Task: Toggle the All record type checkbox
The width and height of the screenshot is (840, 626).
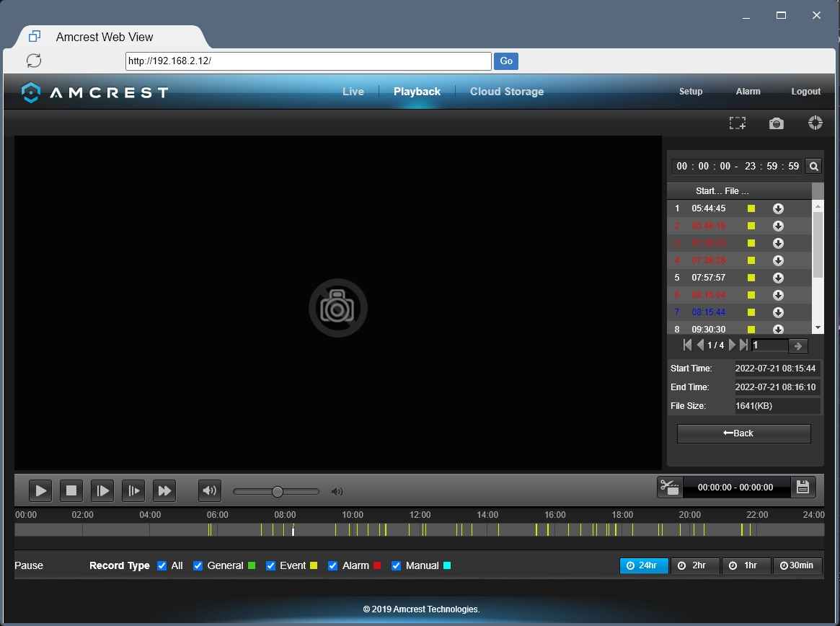Action: 162,565
